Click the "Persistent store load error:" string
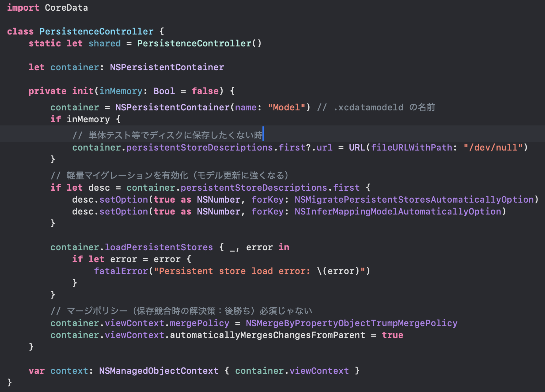This screenshot has height=392, width=545. (232, 271)
